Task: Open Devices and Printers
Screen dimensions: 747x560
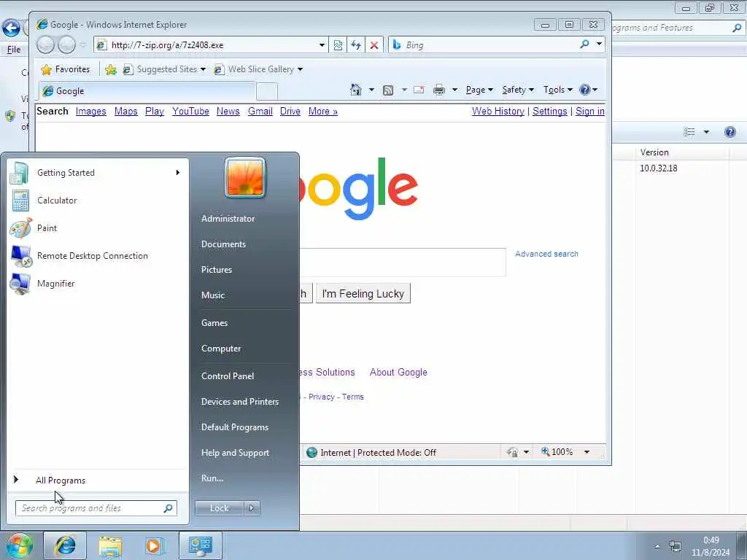Action: [239, 402]
